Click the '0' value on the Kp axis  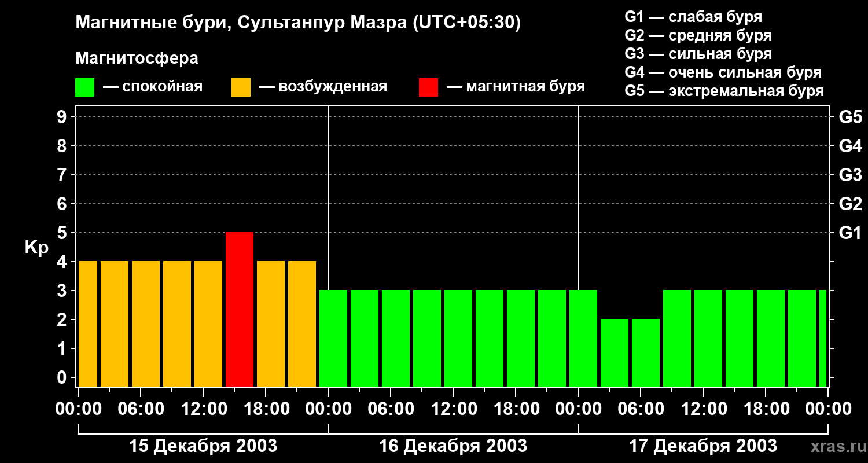[x=63, y=377]
